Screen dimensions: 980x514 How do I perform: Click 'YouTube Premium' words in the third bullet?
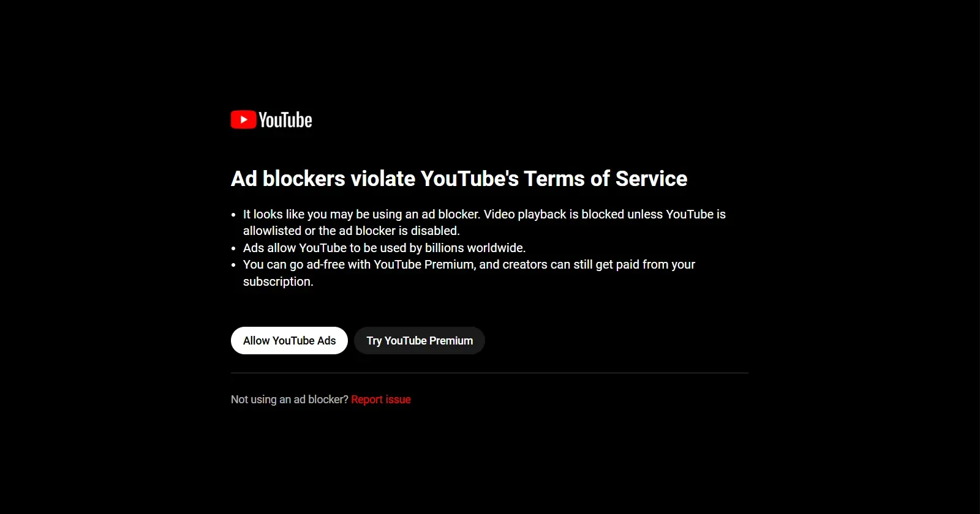click(424, 264)
